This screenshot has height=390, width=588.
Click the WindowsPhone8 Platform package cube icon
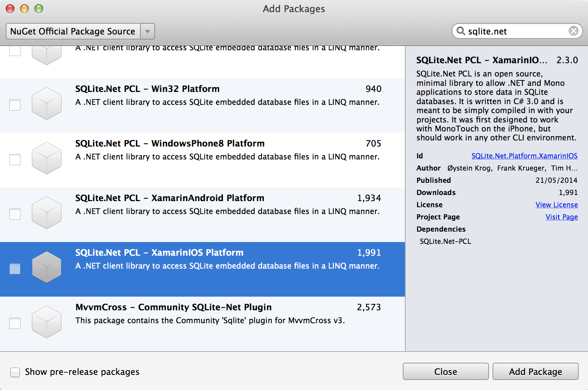[x=47, y=158]
